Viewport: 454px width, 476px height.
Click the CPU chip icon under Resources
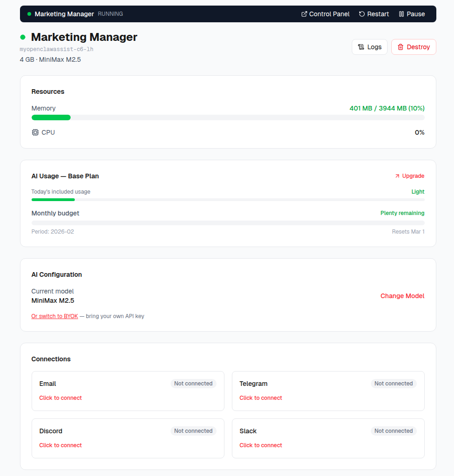(35, 132)
